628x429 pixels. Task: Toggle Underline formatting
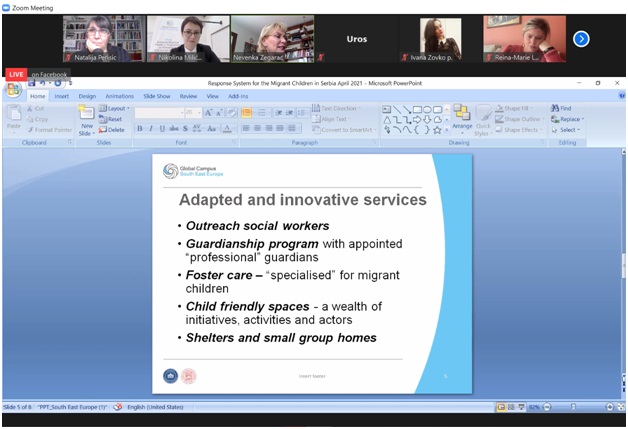[x=161, y=128]
